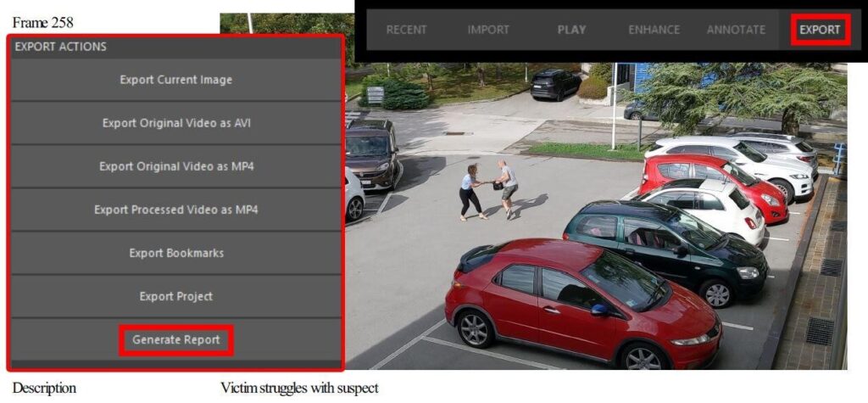Open the ANNOTATE tab
Screen dimensions: 868x403
pos(736,30)
